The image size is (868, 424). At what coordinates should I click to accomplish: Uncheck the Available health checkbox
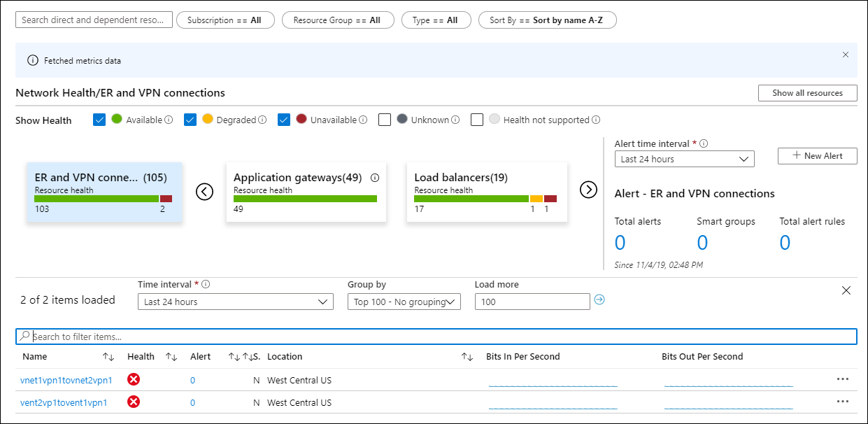[99, 120]
